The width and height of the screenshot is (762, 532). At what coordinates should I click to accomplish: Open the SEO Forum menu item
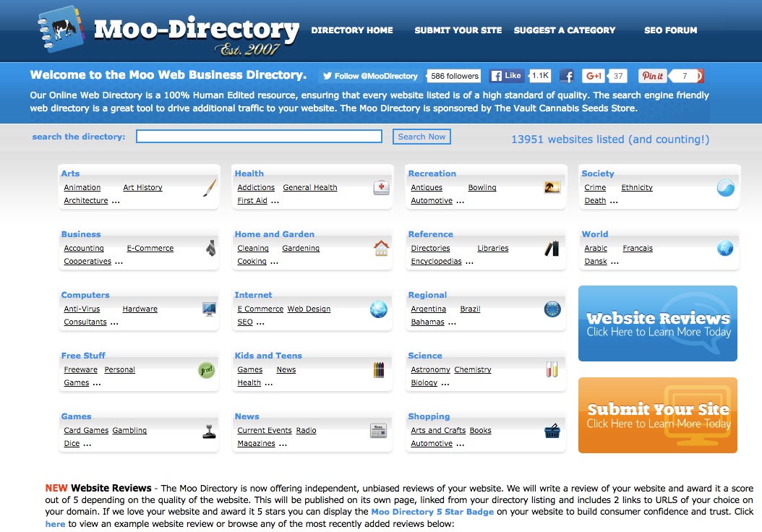click(671, 30)
